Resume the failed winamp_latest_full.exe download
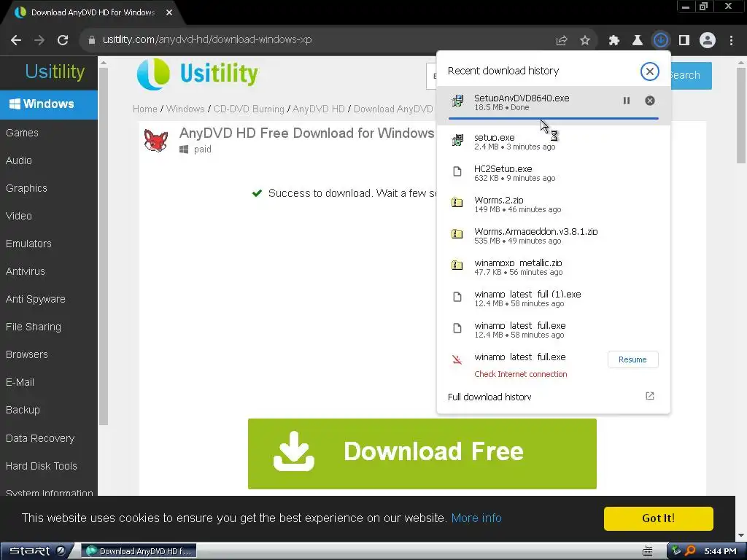The width and height of the screenshot is (747, 560). click(632, 359)
